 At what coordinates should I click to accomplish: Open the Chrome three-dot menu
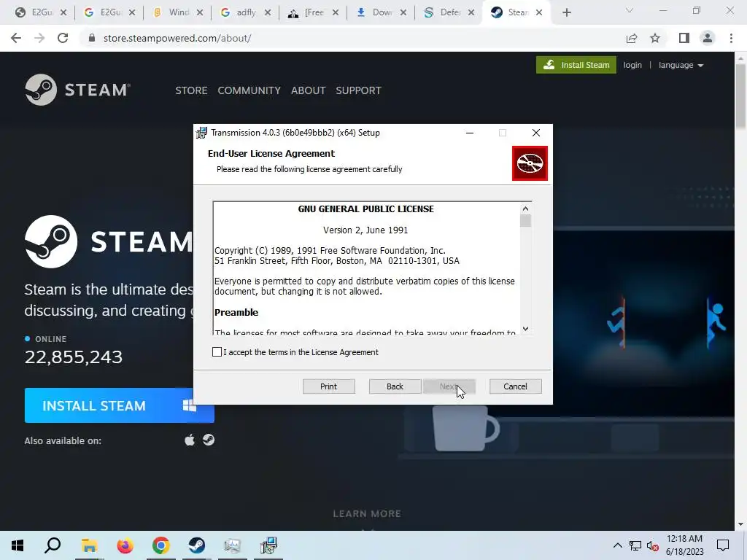pos(731,38)
